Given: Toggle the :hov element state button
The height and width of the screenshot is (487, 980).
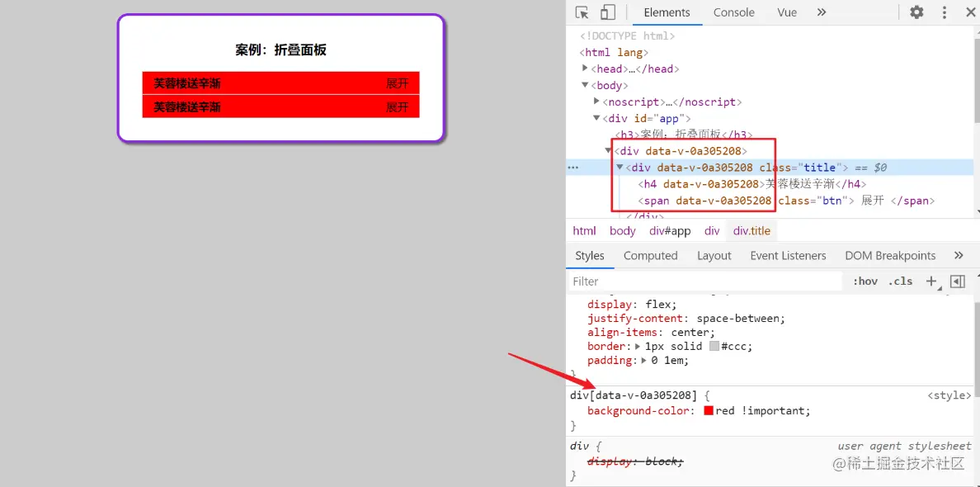Looking at the screenshot, I should coord(865,281).
